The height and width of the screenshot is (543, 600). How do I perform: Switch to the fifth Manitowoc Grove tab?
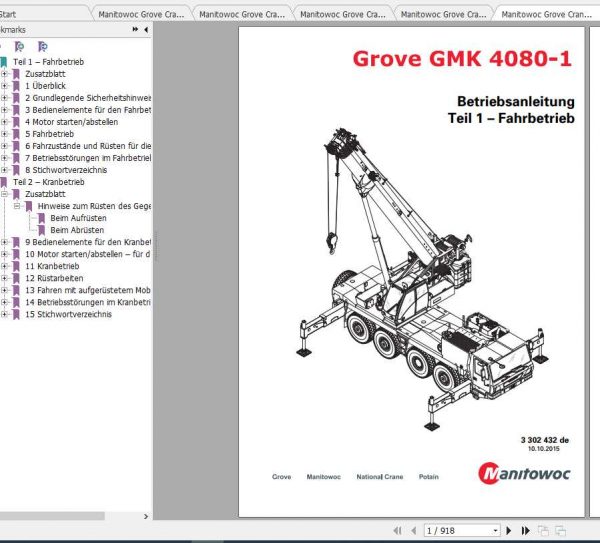(x=546, y=15)
